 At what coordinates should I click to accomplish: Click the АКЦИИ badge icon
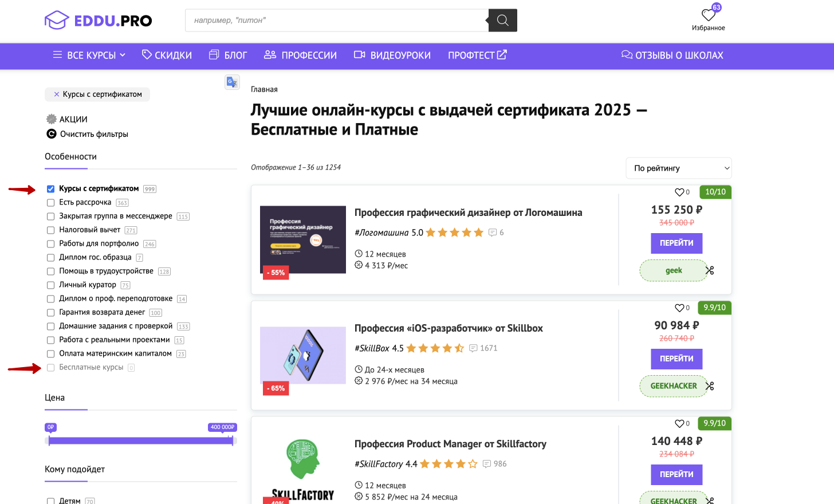click(x=52, y=119)
